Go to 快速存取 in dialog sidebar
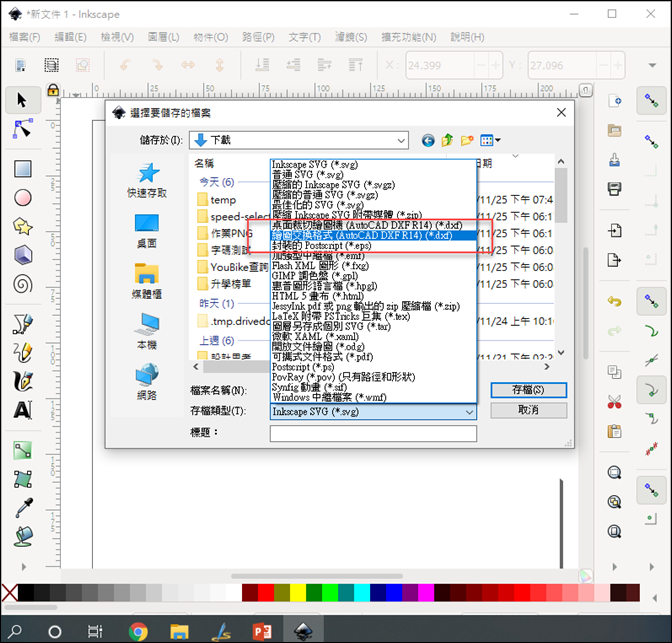This screenshot has height=643, width=672. pos(147,181)
